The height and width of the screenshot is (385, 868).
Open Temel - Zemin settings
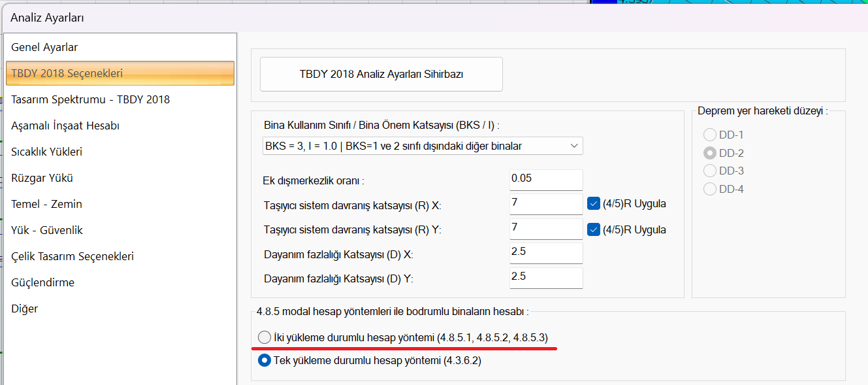(46, 204)
